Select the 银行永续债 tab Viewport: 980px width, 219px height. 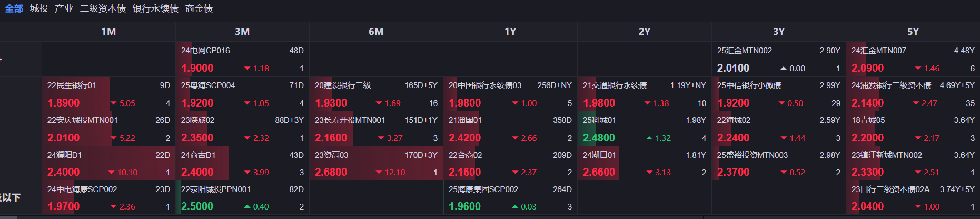[155, 8]
